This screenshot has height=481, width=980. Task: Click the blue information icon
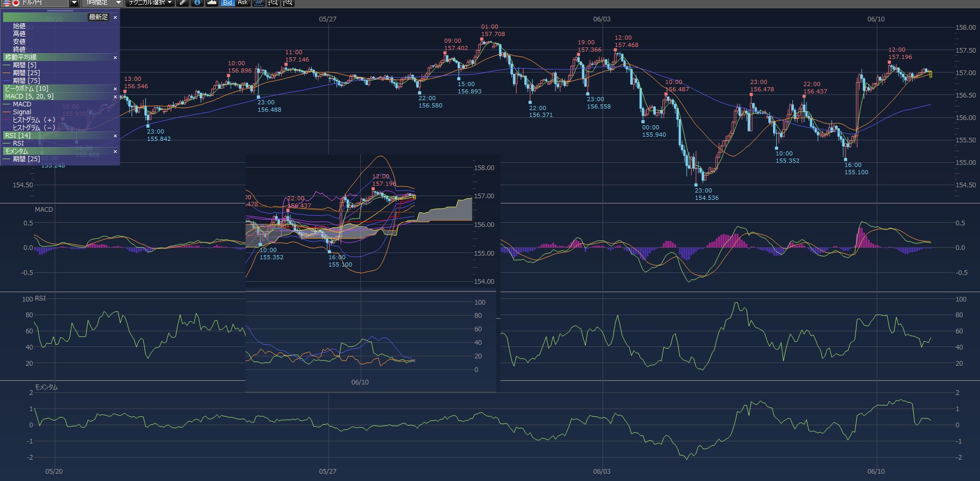point(197,3)
